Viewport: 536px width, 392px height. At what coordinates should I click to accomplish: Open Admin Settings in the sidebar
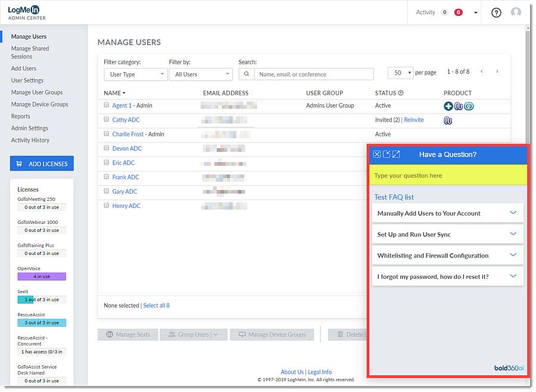pos(29,128)
